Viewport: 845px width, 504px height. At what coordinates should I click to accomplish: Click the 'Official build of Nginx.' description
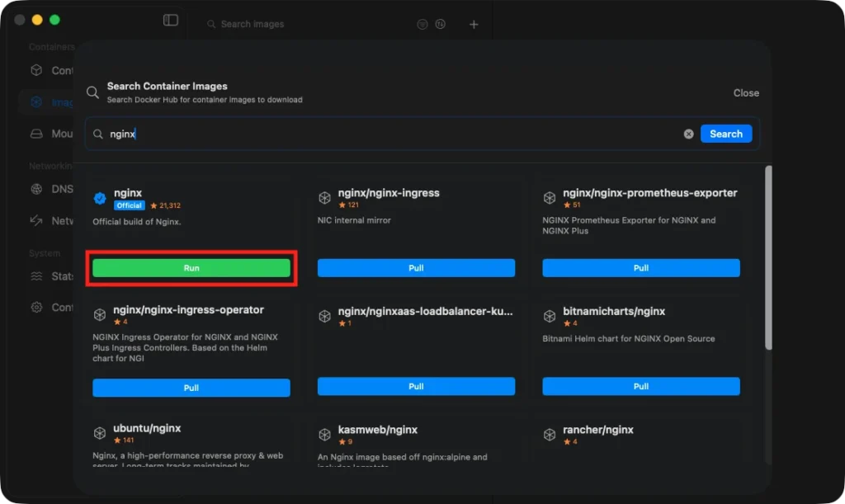click(137, 221)
